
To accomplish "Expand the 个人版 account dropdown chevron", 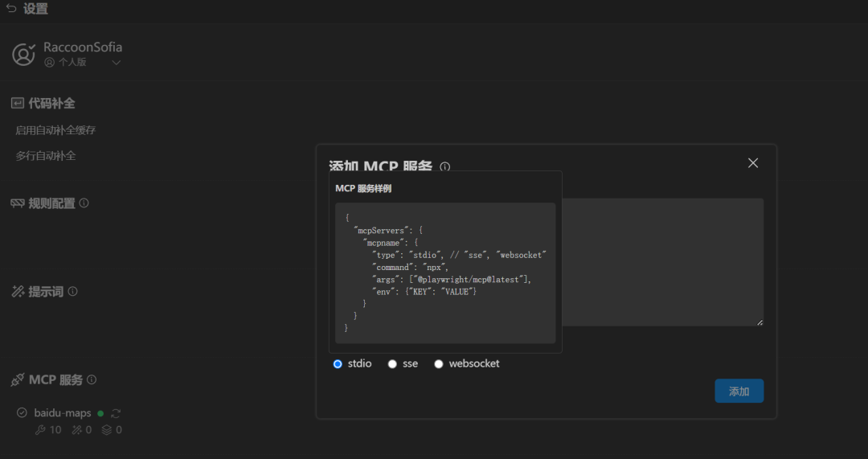I will coord(117,63).
